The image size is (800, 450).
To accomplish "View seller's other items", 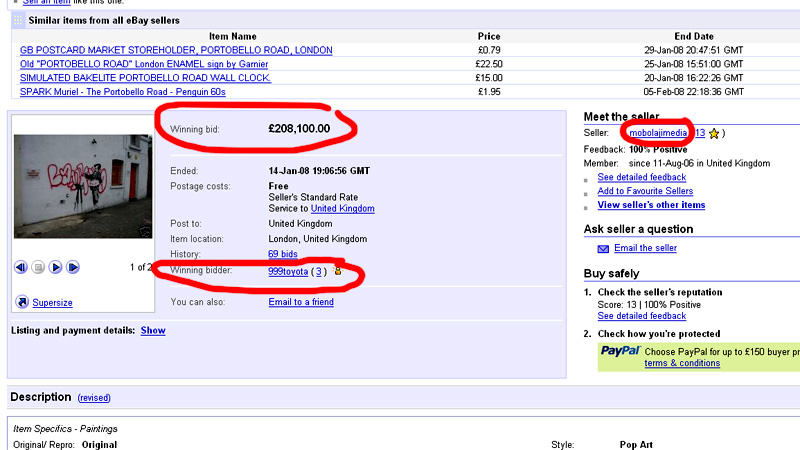I will (652, 205).
